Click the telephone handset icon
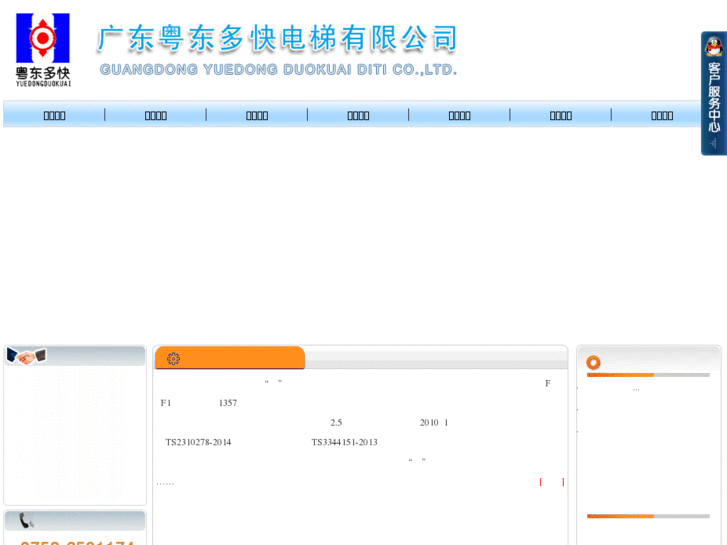Screen dimensions: 727x545 pos(26,520)
